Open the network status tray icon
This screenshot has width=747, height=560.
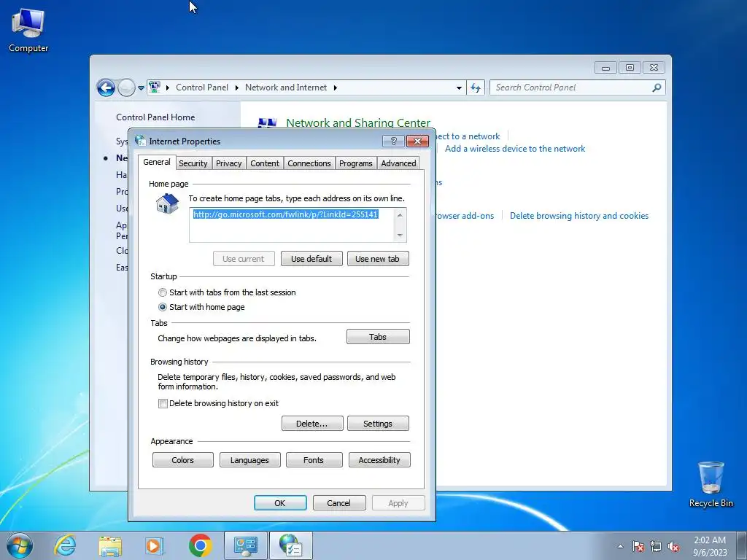pos(656,547)
